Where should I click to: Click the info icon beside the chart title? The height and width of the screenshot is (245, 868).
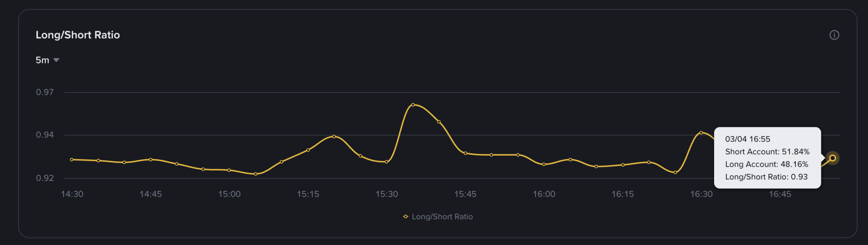[x=834, y=35]
